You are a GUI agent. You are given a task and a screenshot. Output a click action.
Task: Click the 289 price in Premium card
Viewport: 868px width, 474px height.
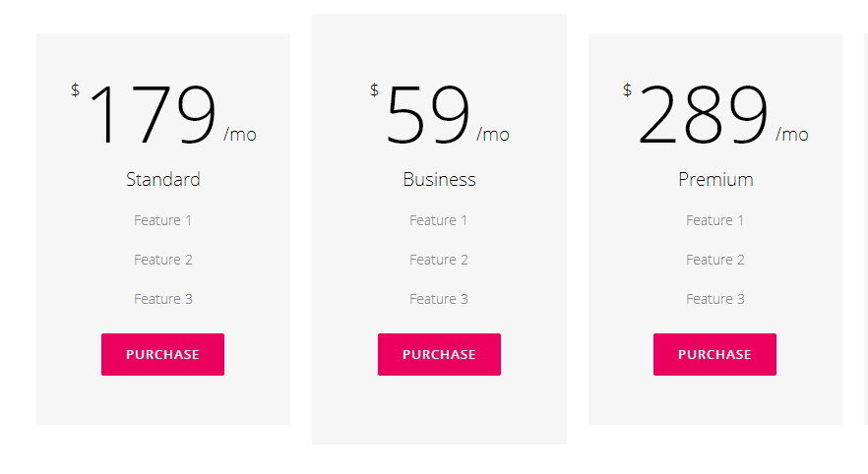coord(703,116)
